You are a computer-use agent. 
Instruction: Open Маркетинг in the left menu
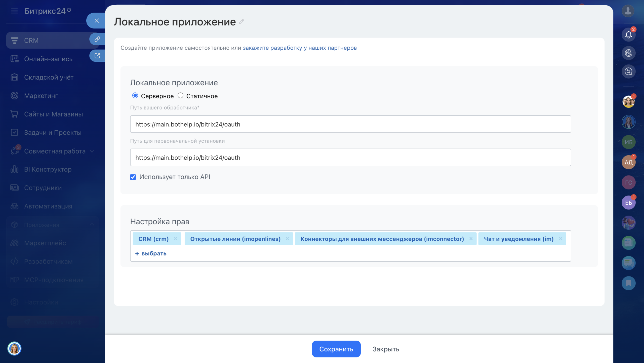(x=41, y=96)
